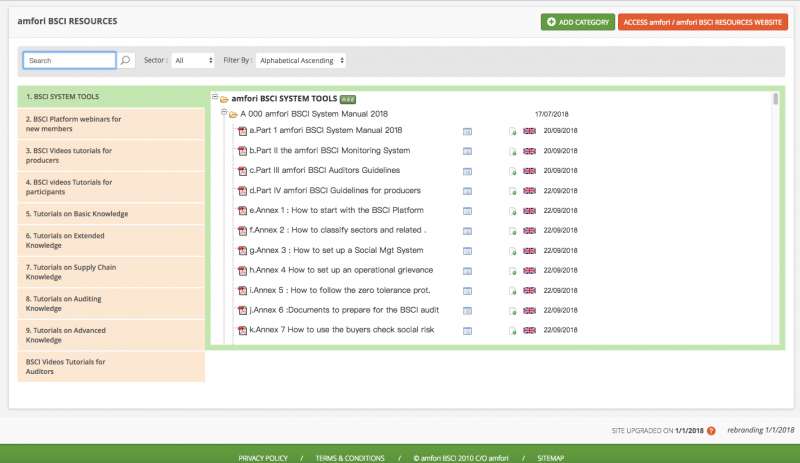The height and width of the screenshot is (463, 800).
Task: Click PDF icon for Annex 1 document
Action: [241, 211]
